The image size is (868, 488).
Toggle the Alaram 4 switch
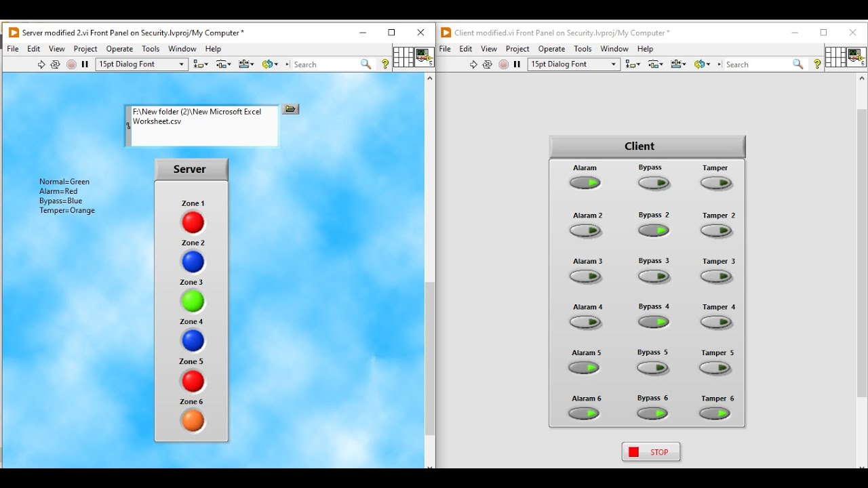point(585,323)
